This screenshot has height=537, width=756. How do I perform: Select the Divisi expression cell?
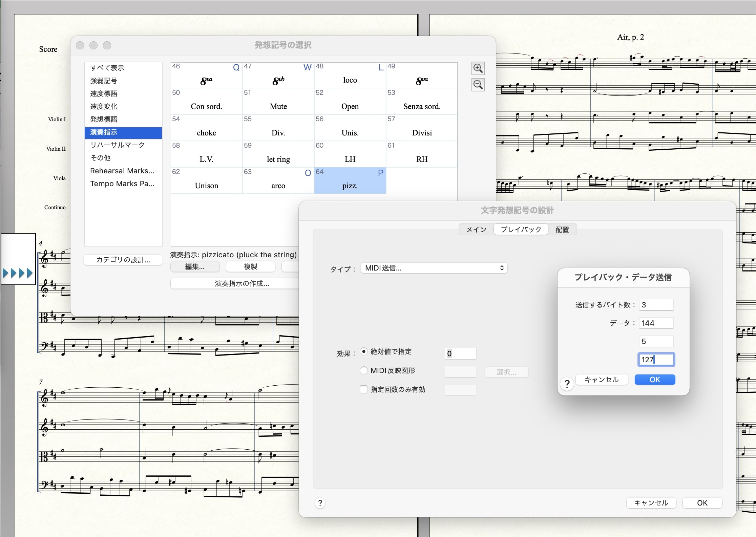[x=422, y=128]
